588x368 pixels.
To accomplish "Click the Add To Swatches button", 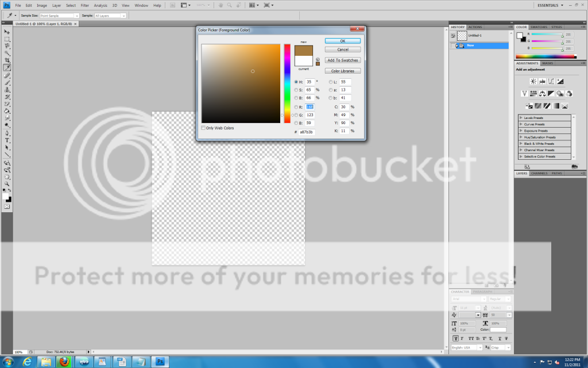I will point(342,60).
